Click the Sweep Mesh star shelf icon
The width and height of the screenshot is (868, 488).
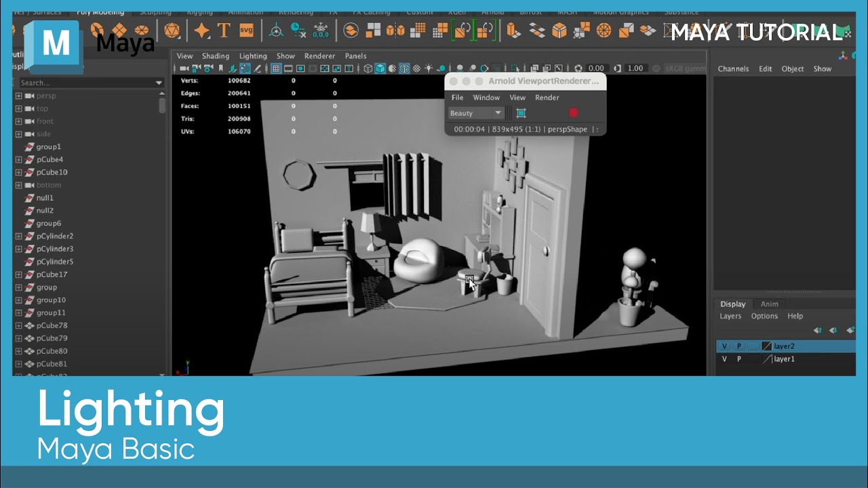[201, 30]
